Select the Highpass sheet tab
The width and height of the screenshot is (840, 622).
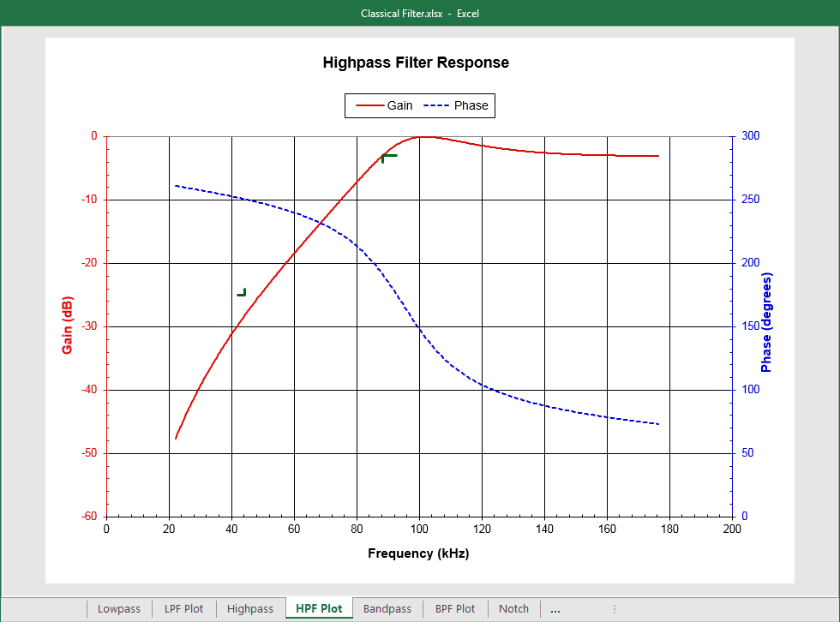point(249,609)
